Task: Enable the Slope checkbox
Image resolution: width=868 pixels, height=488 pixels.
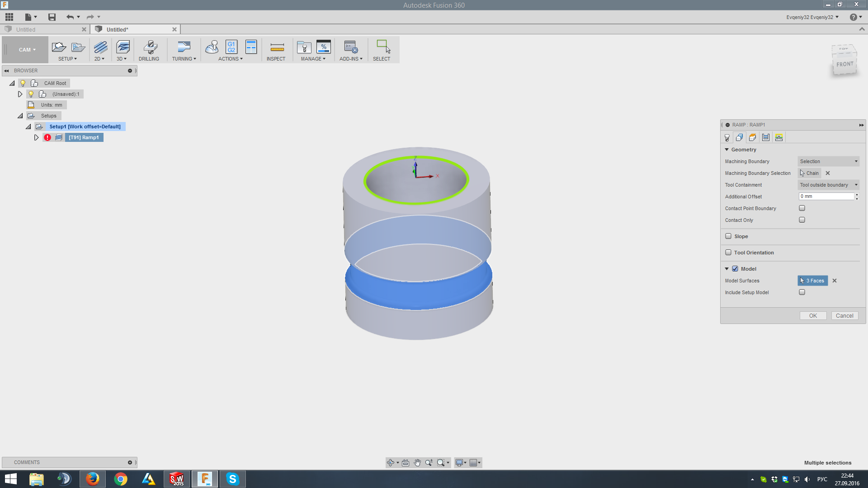Action: (728, 236)
